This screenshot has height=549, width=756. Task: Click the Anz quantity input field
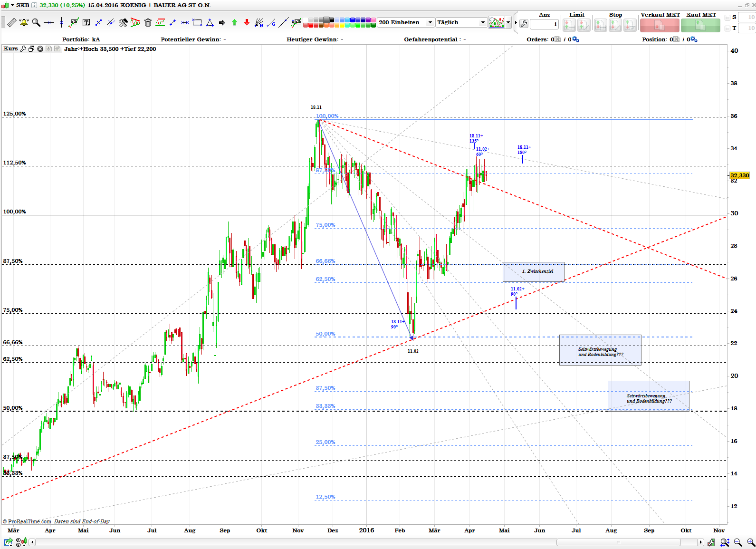click(544, 24)
